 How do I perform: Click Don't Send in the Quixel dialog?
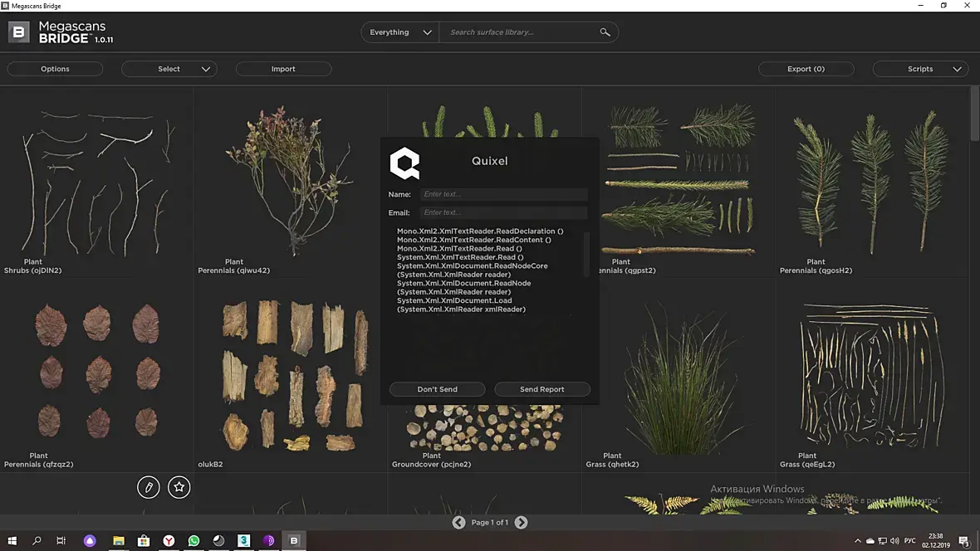[x=437, y=389]
